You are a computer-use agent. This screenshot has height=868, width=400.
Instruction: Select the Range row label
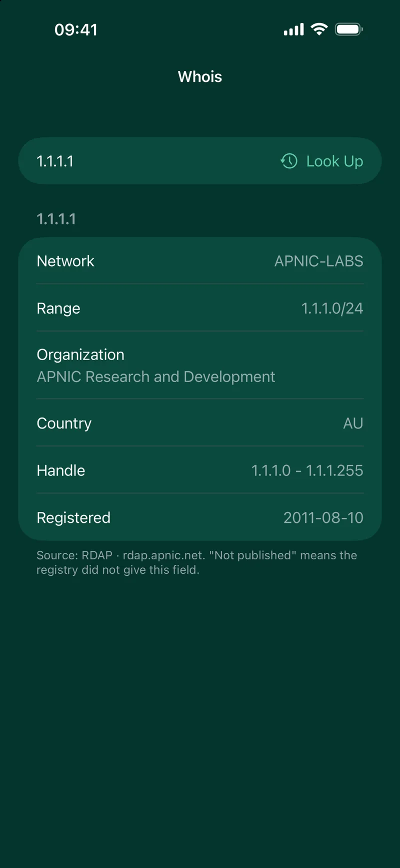[x=58, y=308]
